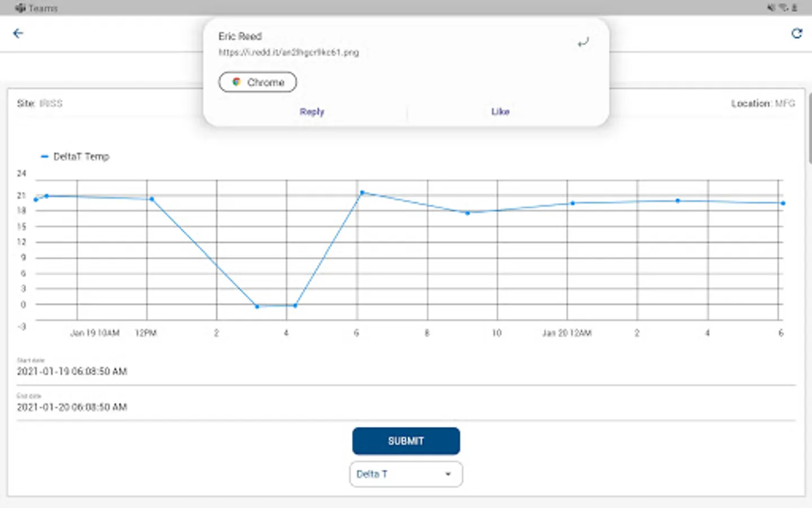Open the Delta T dropdown
This screenshot has height=508, width=812.
(406, 474)
